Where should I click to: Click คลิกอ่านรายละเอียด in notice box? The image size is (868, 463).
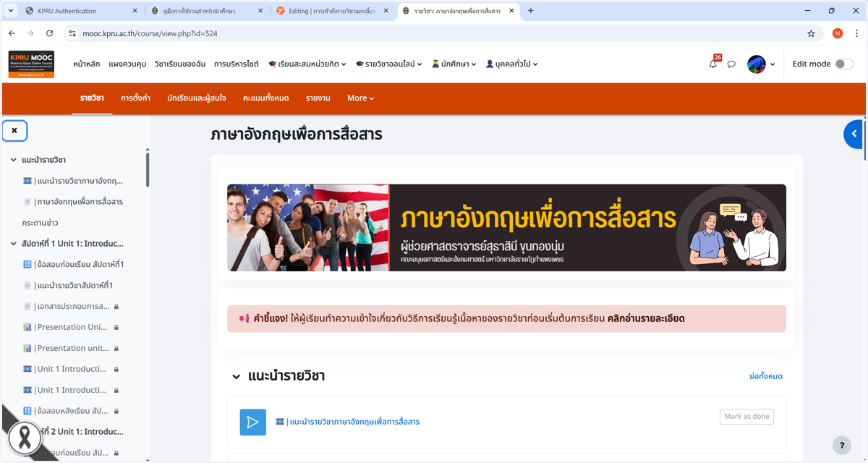click(x=646, y=318)
